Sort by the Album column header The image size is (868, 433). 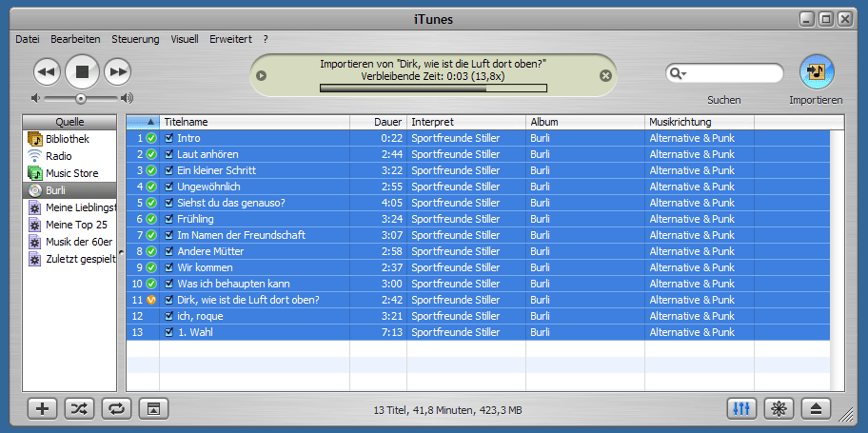pyautogui.click(x=585, y=122)
